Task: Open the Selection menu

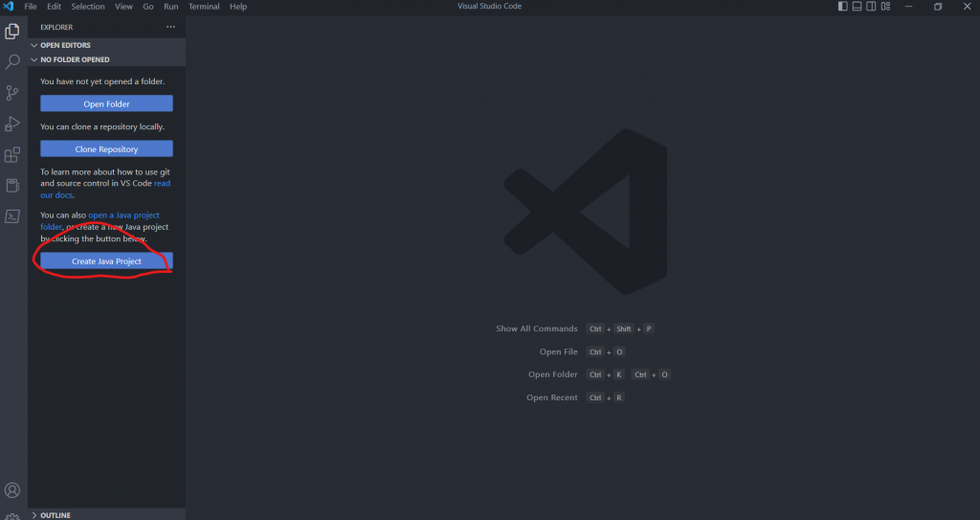Action: tap(87, 7)
